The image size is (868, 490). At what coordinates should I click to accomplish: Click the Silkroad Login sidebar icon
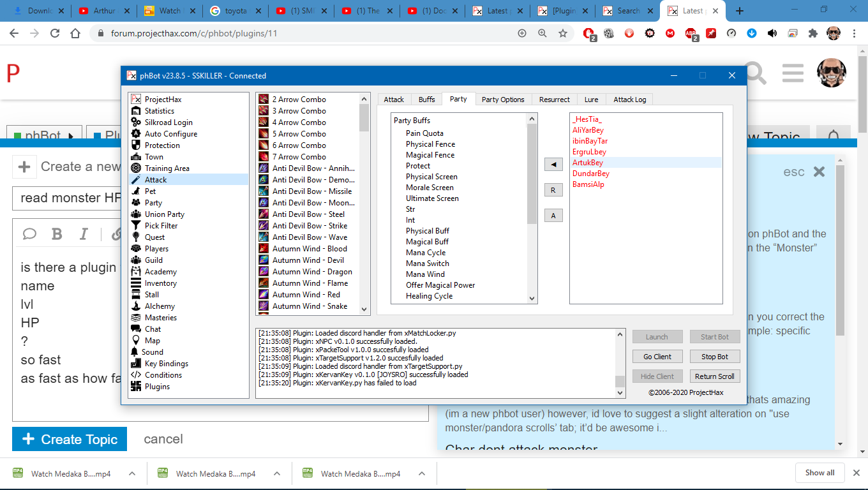pyautogui.click(x=135, y=122)
